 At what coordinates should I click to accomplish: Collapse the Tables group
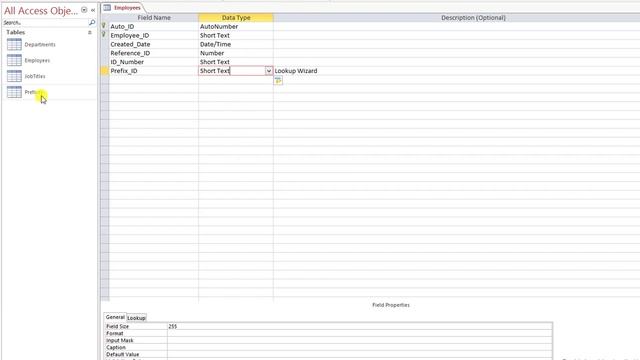[x=90, y=32]
